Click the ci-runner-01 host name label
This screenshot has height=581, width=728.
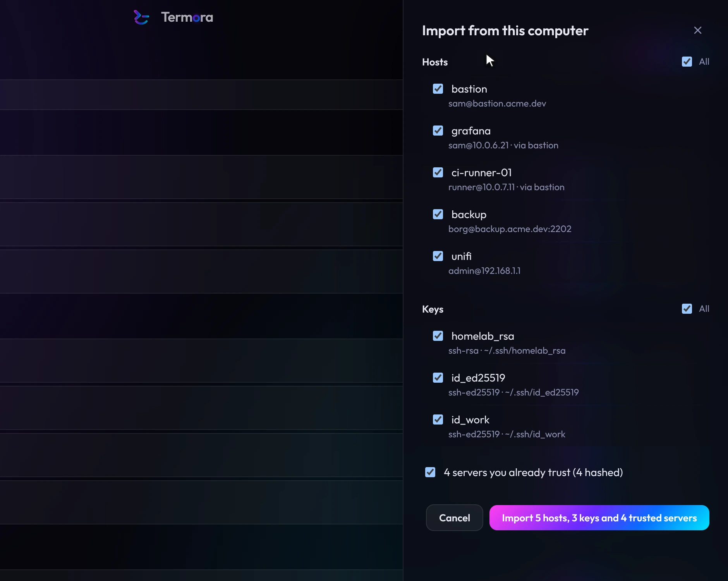(482, 173)
